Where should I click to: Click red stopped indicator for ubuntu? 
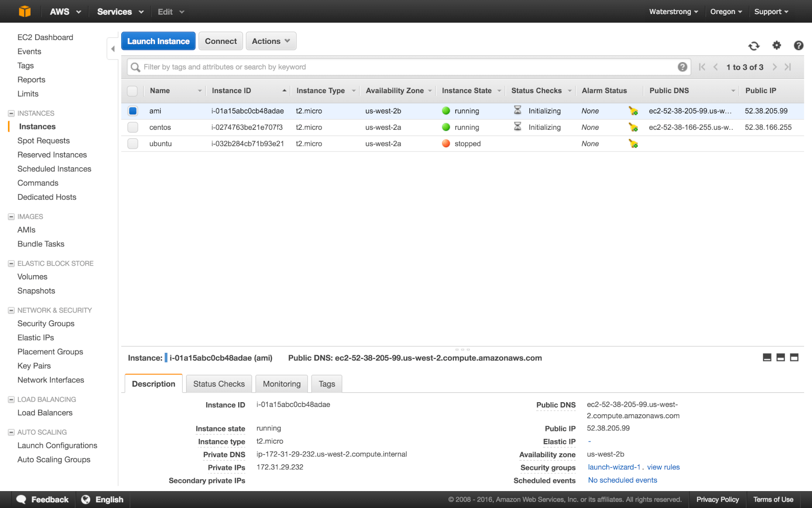point(446,143)
